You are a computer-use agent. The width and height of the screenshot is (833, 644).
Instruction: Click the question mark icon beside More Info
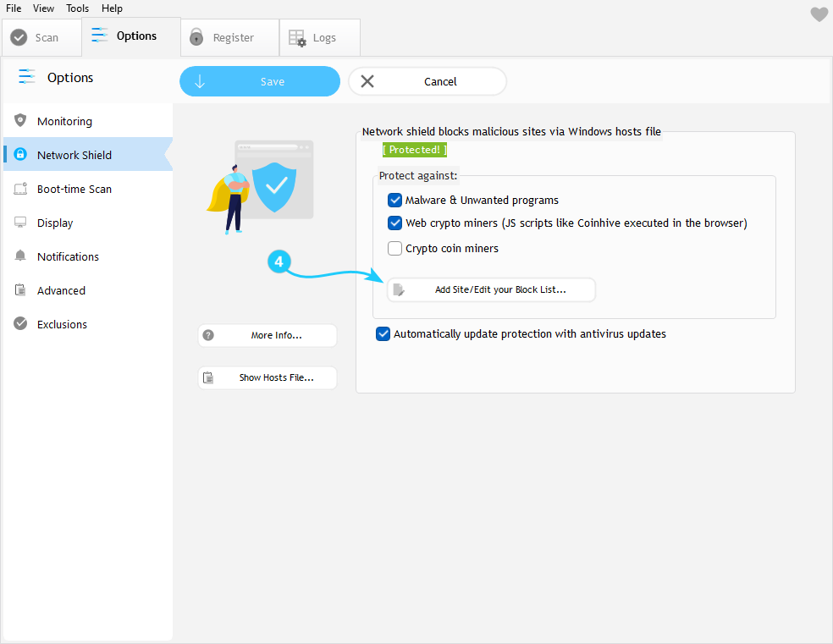tap(209, 335)
